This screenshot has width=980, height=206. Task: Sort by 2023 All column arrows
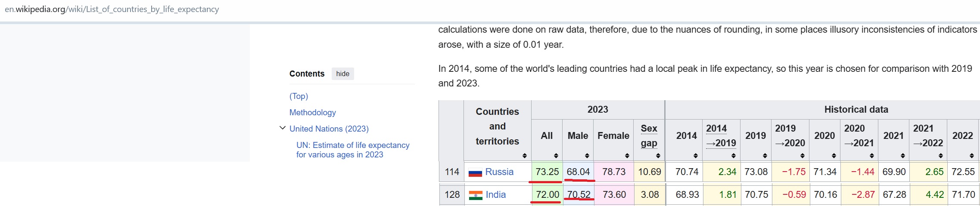coord(556,156)
